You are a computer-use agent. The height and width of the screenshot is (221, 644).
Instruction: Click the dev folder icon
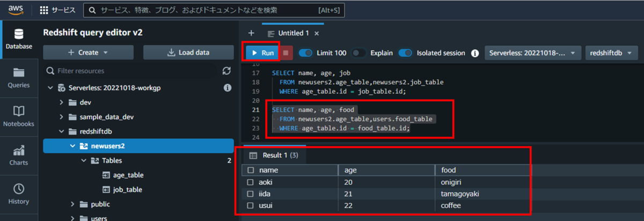(72, 102)
